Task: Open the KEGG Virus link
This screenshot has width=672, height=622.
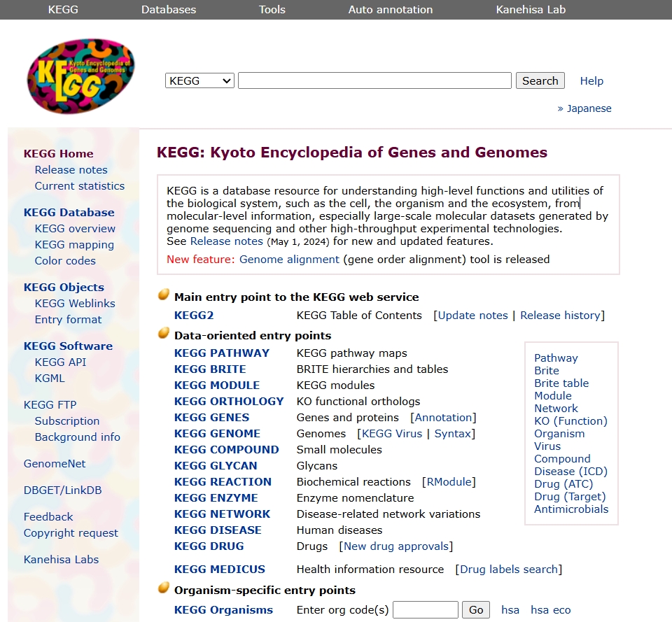Action: pos(392,434)
